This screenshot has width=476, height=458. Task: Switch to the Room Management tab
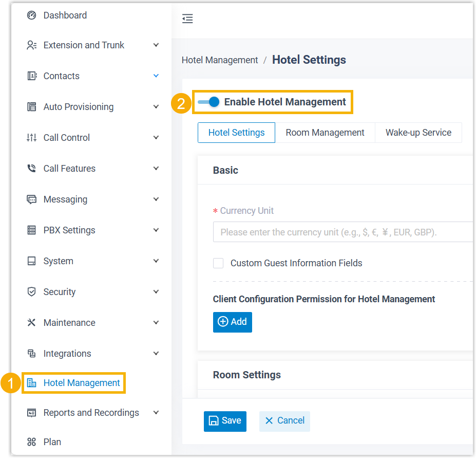click(x=325, y=133)
